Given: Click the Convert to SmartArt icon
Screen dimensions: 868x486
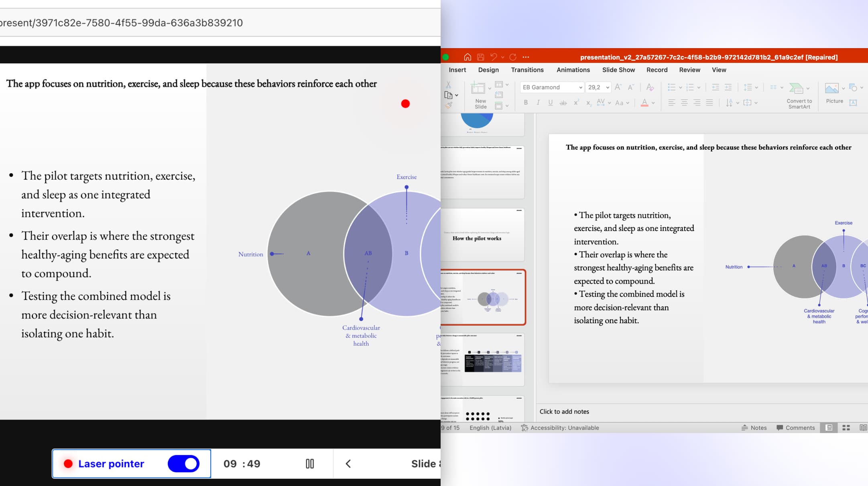Looking at the screenshot, I should (x=796, y=88).
